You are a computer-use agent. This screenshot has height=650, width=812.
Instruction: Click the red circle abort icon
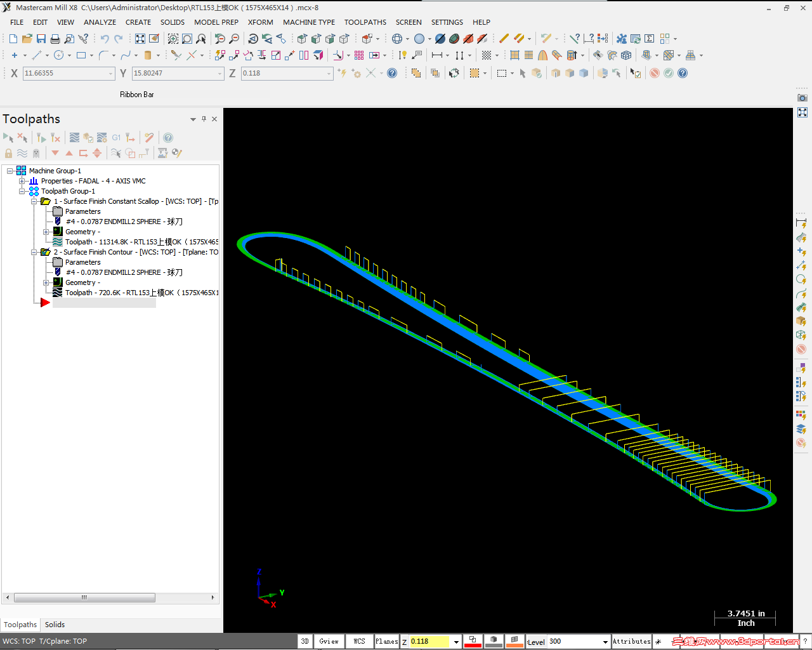pyautogui.click(x=655, y=73)
